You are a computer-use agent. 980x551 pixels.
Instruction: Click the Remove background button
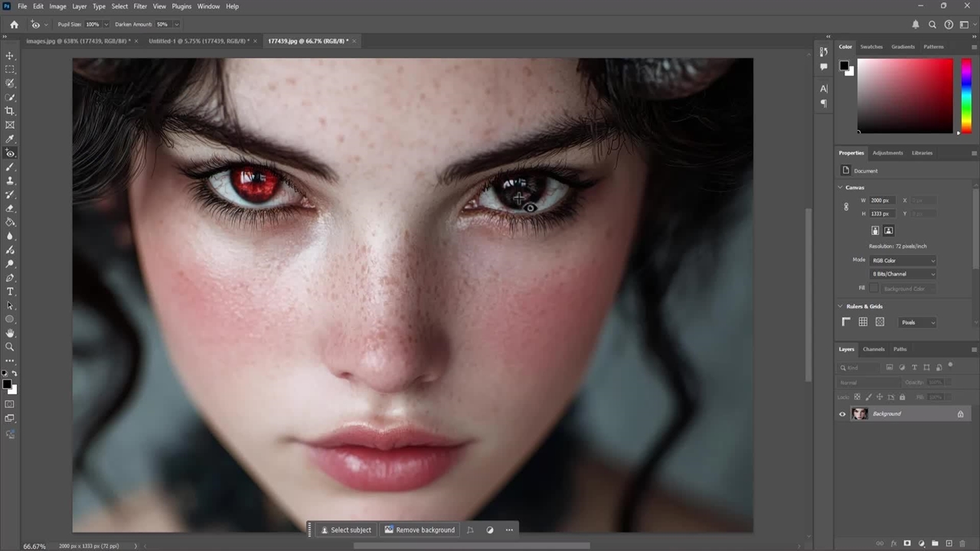click(420, 530)
